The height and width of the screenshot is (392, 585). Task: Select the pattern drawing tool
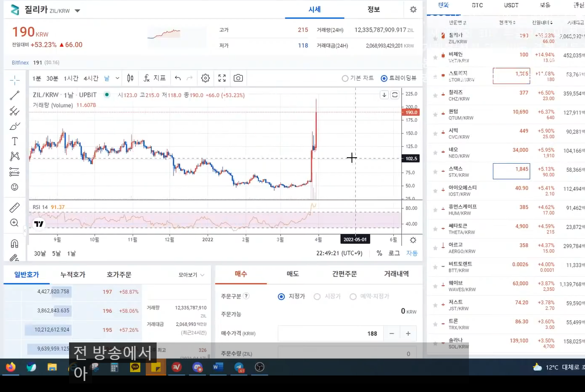coord(15,156)
